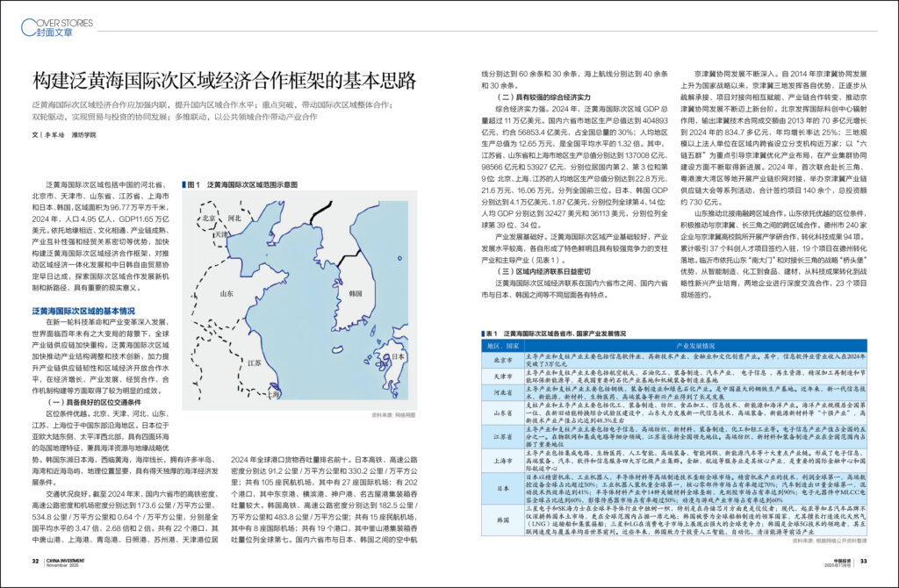Select the 上海市 row label in table
The image size is (899, 588).
[x=504, y=459]
